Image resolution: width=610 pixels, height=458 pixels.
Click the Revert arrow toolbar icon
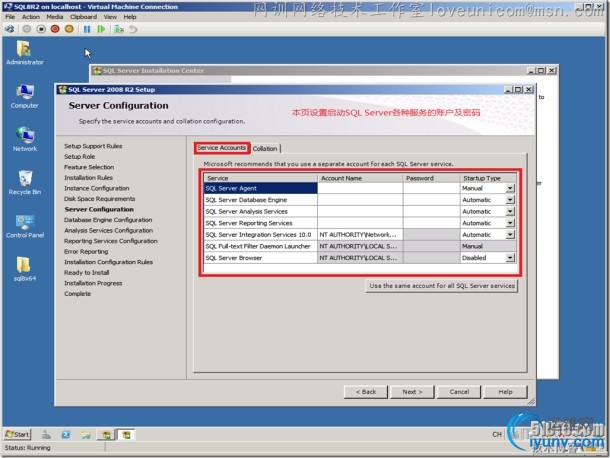[x=133, y=29]
